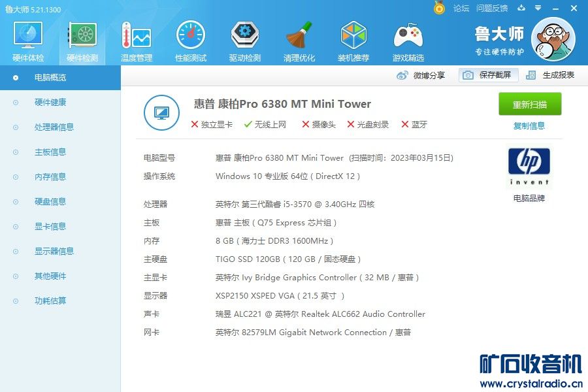Click the gold medal icon in title bar
The width and height of the screenshot is (588, 392).
439,8
